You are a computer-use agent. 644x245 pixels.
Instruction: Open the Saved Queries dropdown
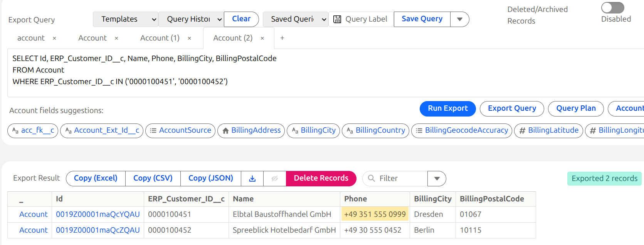296,19
